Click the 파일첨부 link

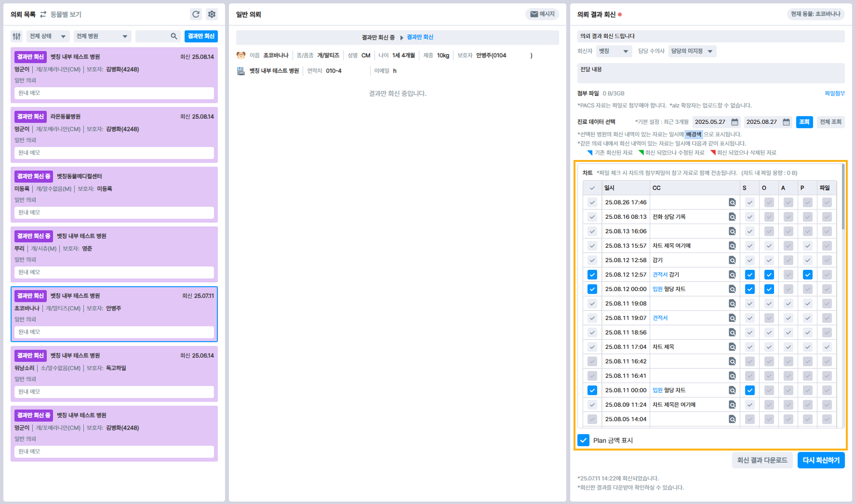(x=834, y=93)
